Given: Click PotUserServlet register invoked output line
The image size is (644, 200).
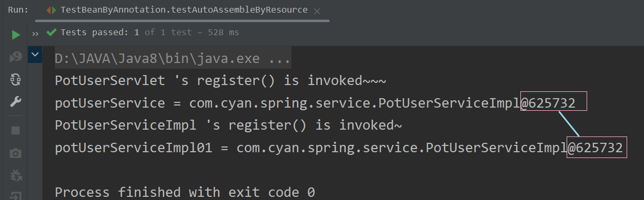Looking at the screenshot, I should click(x=220, y=81).
